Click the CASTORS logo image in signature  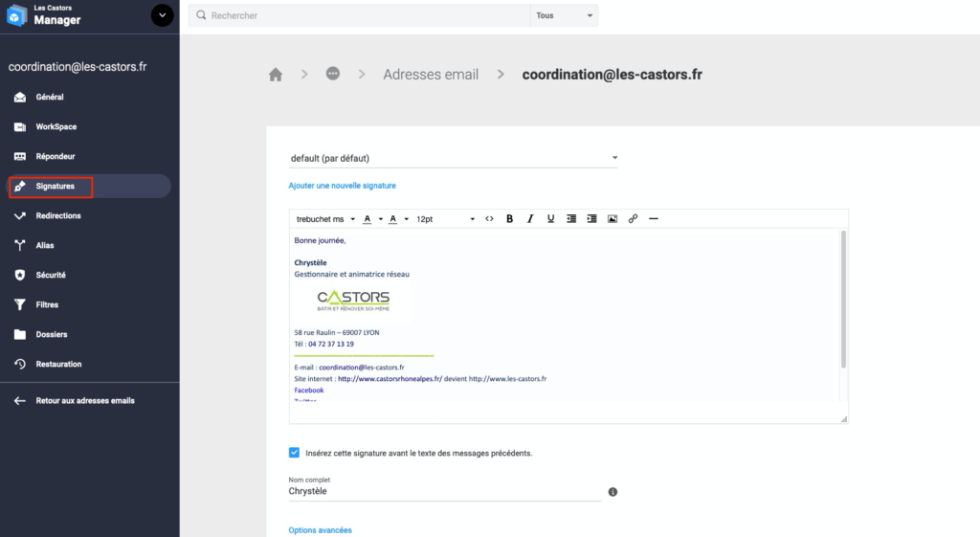point(353,301)
